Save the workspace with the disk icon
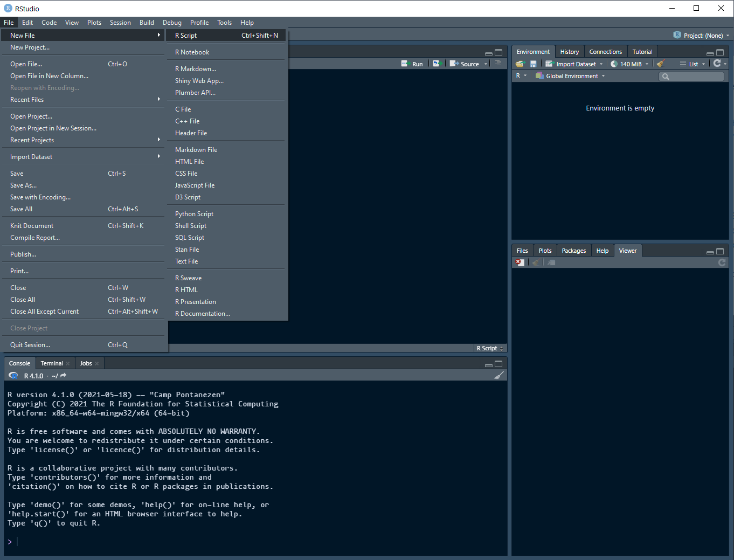 [533, 63]
